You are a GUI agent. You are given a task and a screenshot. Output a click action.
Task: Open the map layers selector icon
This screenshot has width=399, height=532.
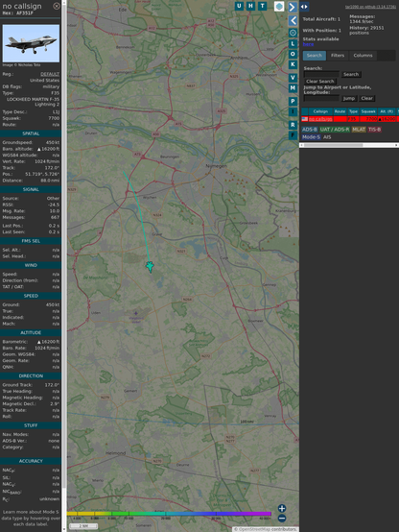tap(279, 6)
